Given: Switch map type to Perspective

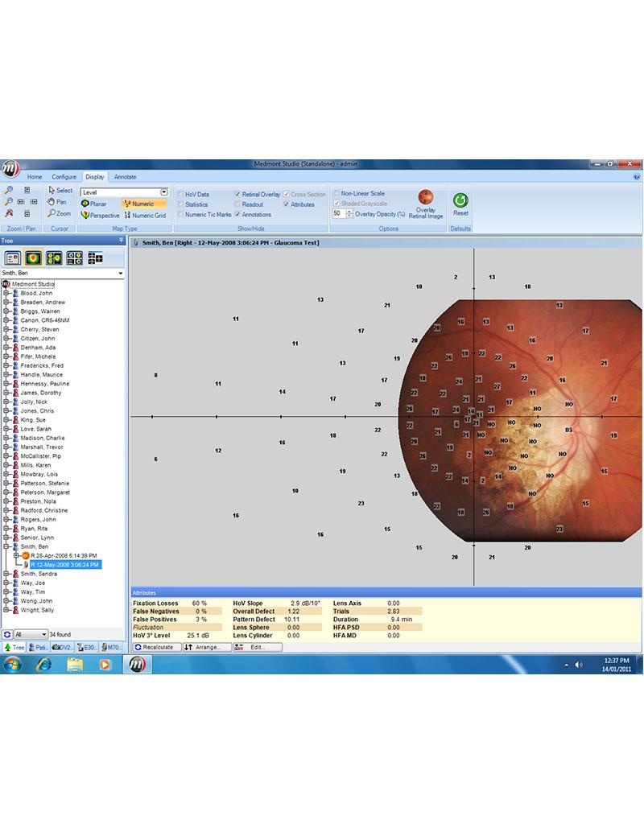Looking at the screenshot, I should (x=101, y=215).
